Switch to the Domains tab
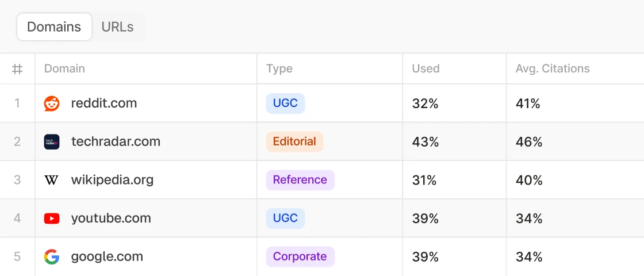 pyautogui.click(x=54, y=27)
